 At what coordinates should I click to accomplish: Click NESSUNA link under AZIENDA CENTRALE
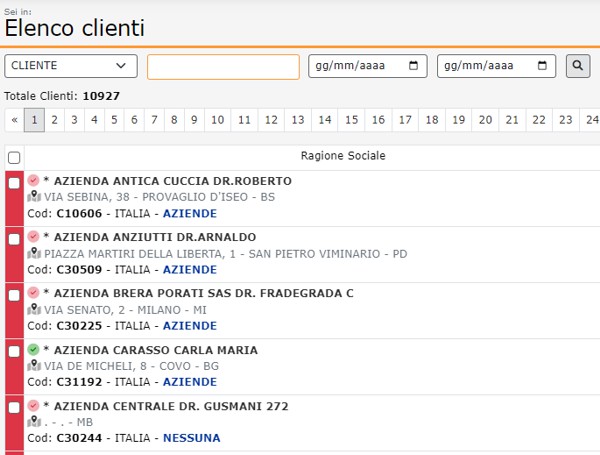coord(191,438)
